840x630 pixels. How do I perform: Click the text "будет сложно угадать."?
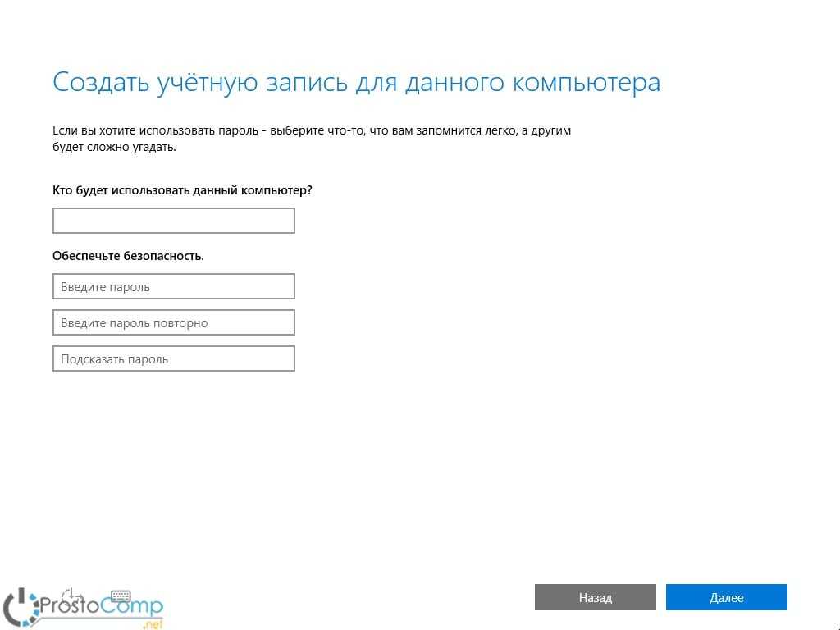pyautogui.click(x=114, y=148)
